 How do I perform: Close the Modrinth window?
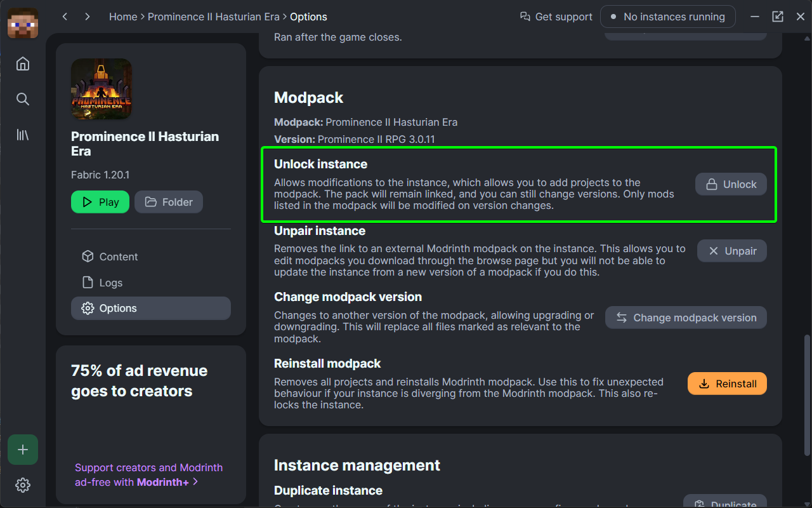801,17
